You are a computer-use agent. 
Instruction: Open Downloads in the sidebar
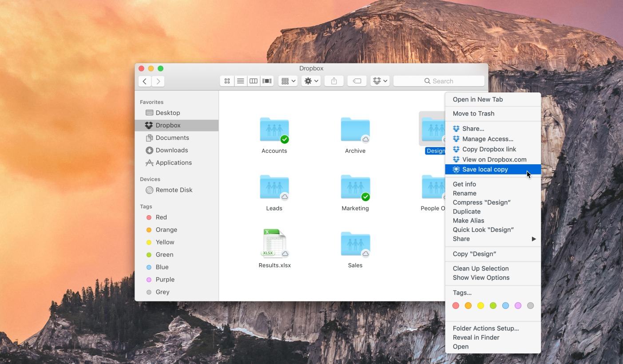[x=171, y=150]
